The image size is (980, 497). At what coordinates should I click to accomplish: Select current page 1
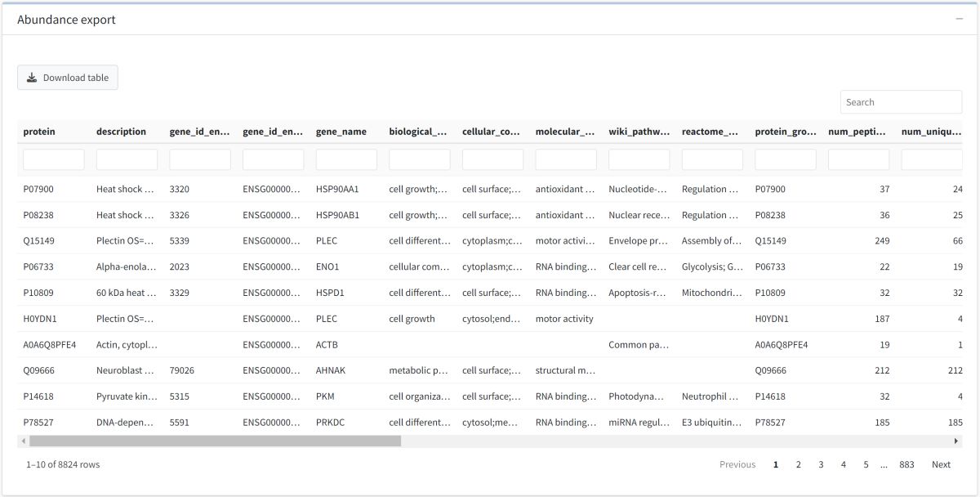click(775, 464)
